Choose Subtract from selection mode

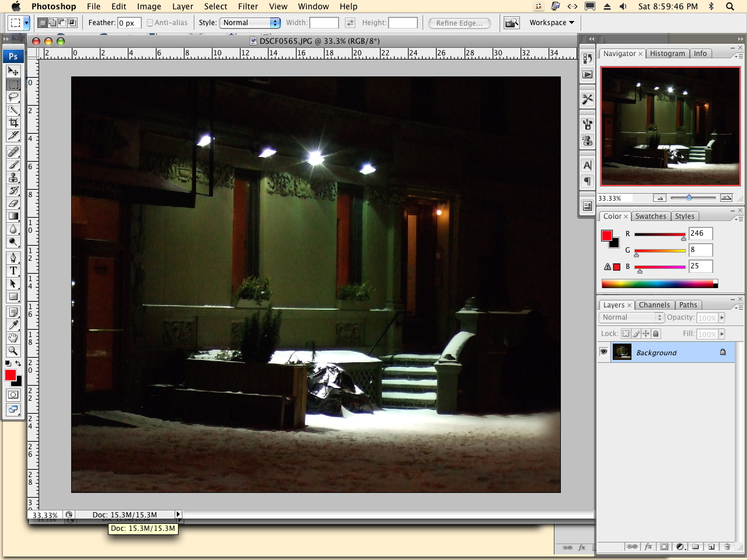(62, 23)
